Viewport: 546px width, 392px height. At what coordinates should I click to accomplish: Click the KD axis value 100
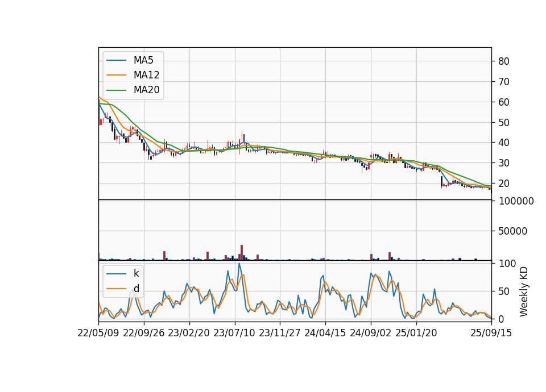[x=507, y=264]
